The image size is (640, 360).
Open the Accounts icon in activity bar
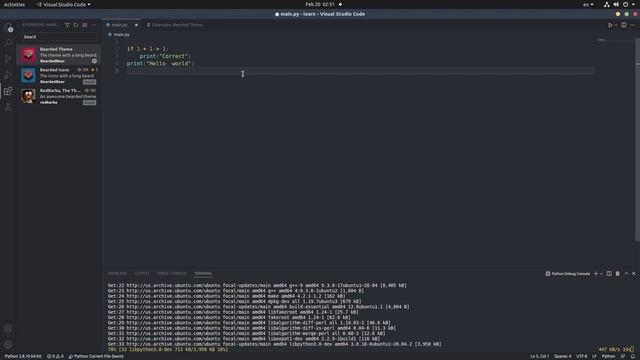coord(8,329)
